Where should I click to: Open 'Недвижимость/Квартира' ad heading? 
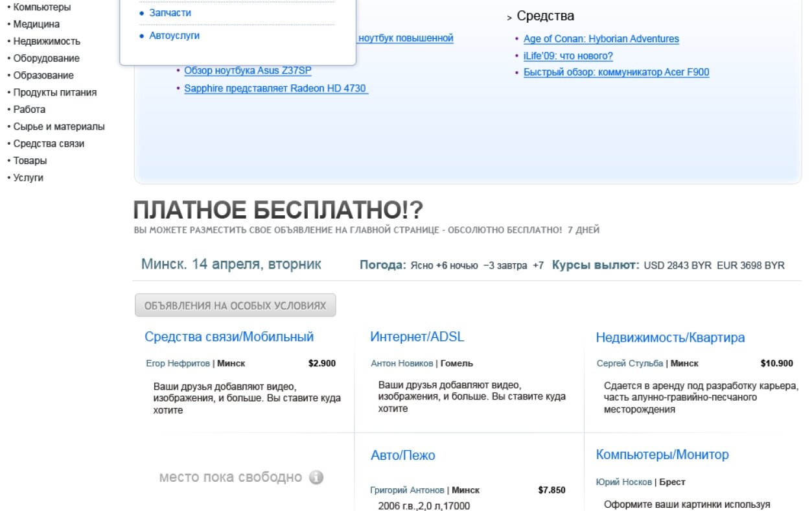[670, 337]
